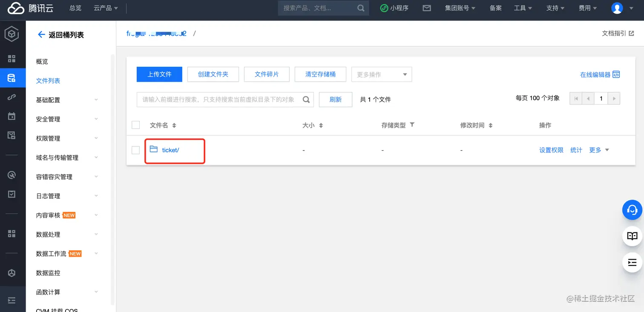This screenshot has height=312, width=644.
Task: Open the link-chain sidebar icon
Action: [12, 97]
